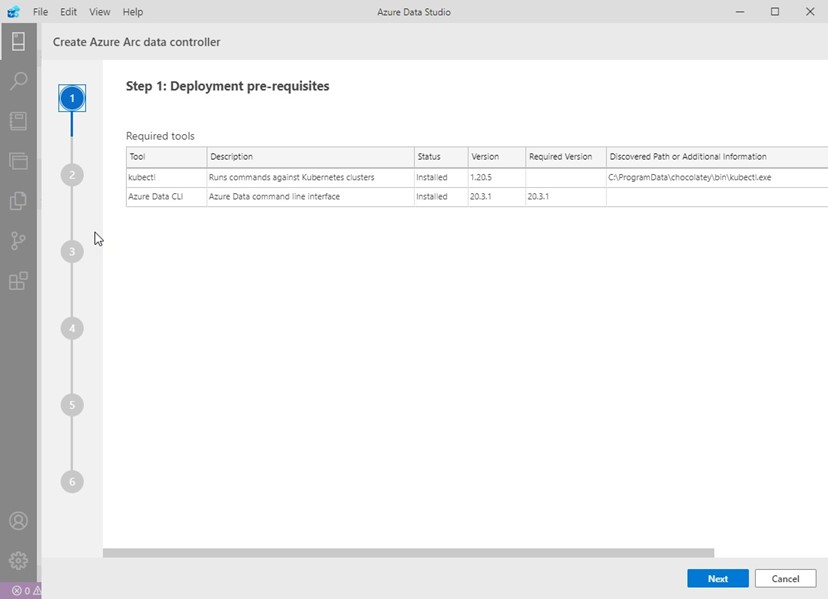This screenshot has height=599, width=828.
Task: Open the View menu
Action: click(x=99, y=12)
